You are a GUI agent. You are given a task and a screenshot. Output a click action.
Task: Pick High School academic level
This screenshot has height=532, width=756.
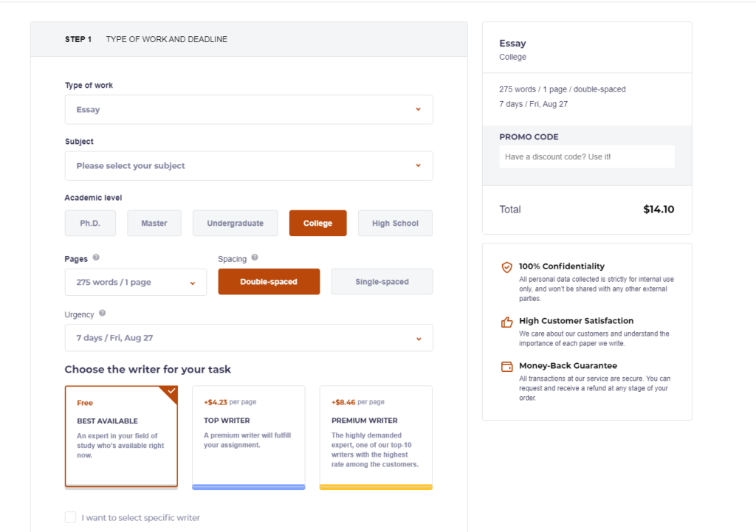coord(396,223)
